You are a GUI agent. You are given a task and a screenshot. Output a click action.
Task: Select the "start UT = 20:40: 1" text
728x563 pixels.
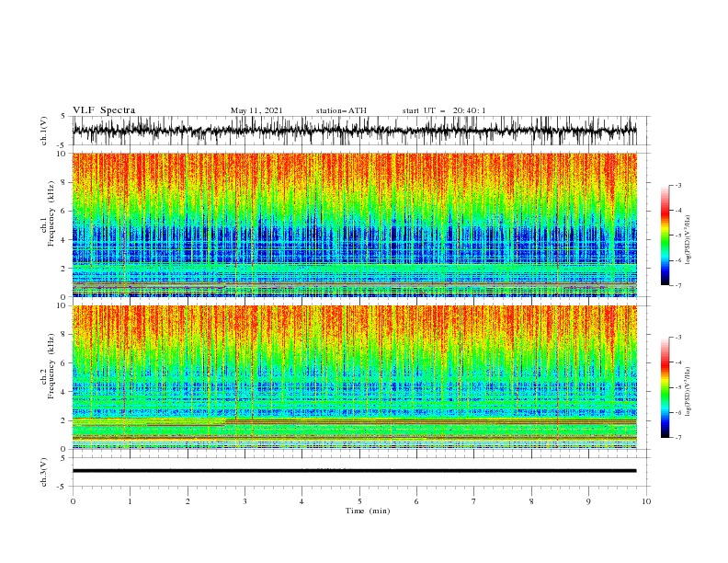click(444, 110)
